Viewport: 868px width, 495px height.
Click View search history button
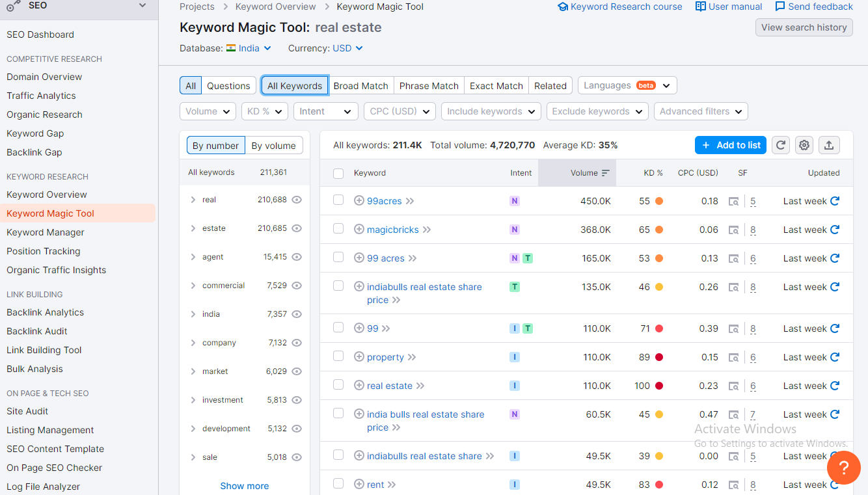click(804, 27)
